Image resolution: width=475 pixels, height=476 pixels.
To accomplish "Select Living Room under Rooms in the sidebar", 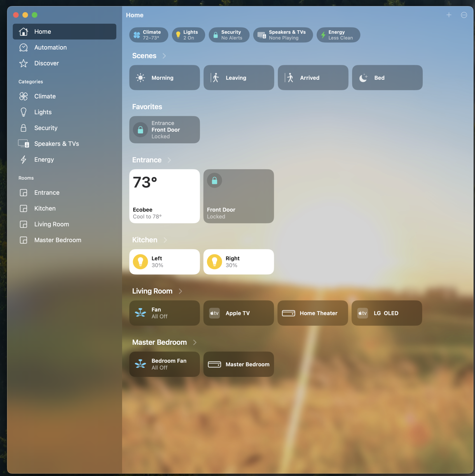I will (x=51, y=224).
